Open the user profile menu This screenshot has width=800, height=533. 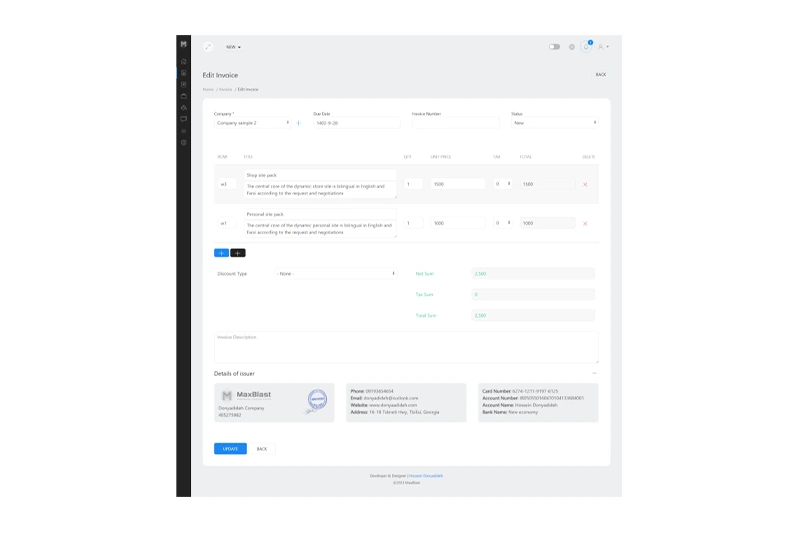[603, 47]
